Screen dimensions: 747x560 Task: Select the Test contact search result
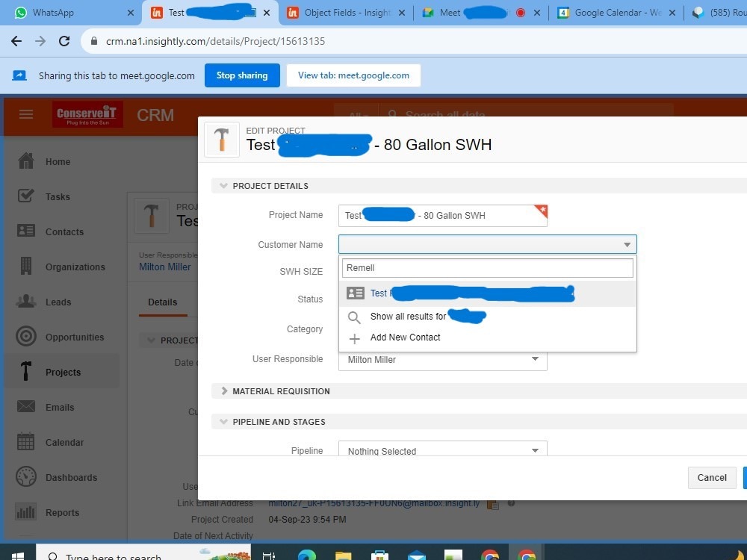[x=487, y=293]
